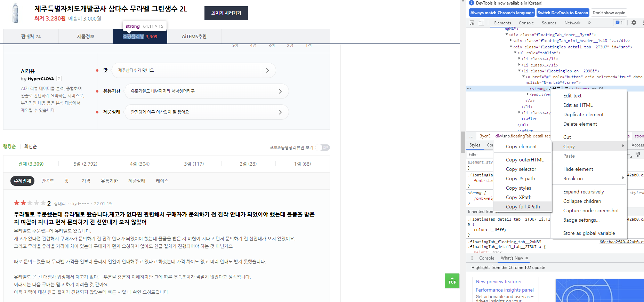Select the Styles pane tab
Viewport: 644px width, 302px height.
coord(475,145)
